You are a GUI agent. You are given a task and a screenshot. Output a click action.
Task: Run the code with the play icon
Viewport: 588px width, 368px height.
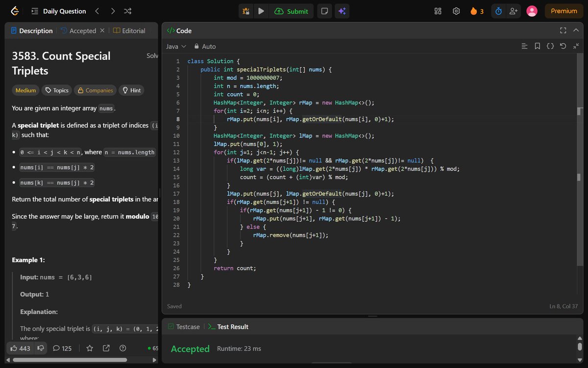click(261, 11)
